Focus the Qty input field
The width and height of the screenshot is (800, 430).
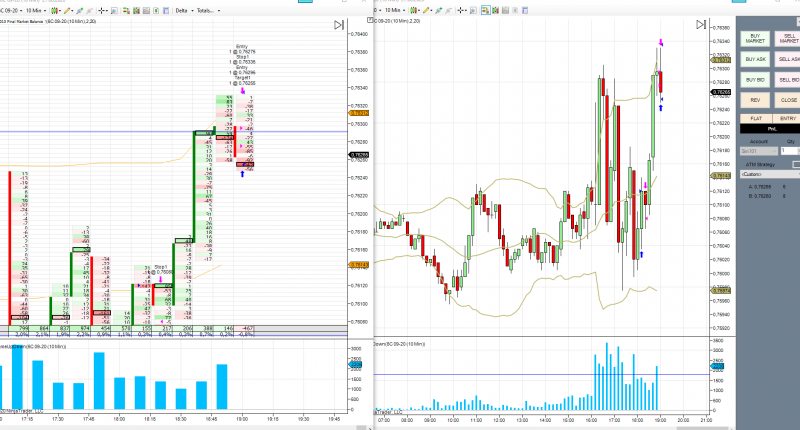[790, 151]
